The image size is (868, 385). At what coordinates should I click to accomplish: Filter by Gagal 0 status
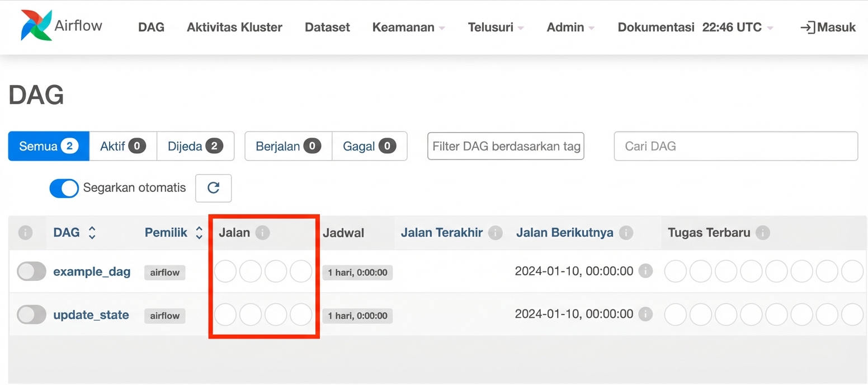click(370, 146)
